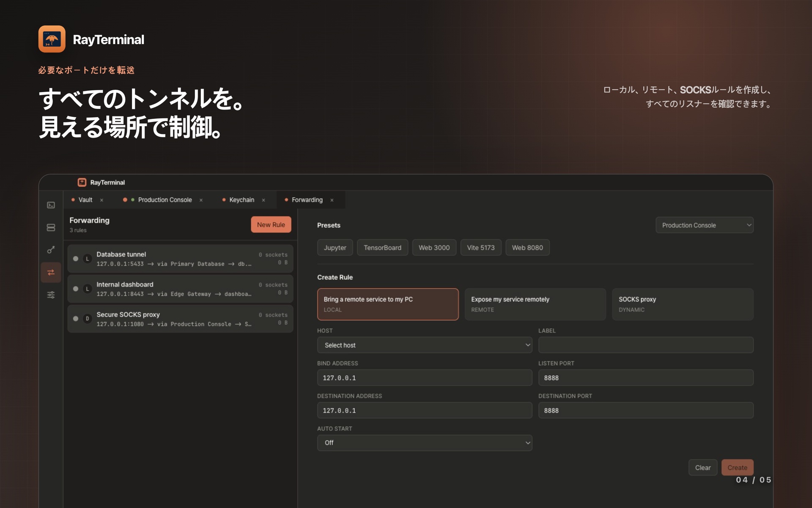
Task: Click the L type badge on Internal dashboard
Action: 88,289
